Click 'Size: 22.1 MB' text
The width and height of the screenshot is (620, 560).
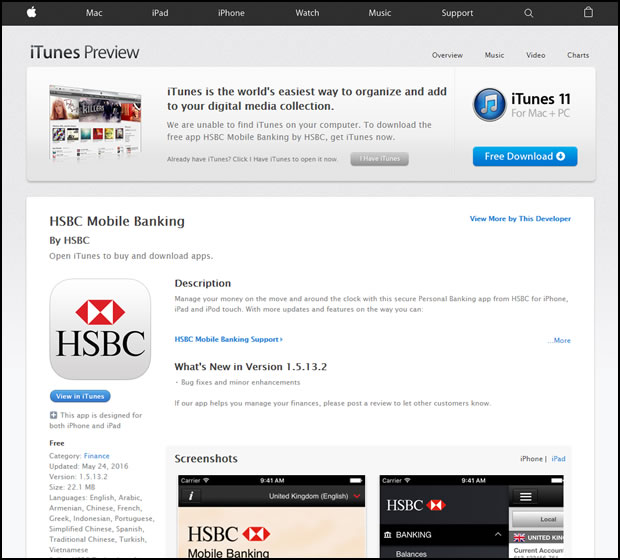(72, 487)
